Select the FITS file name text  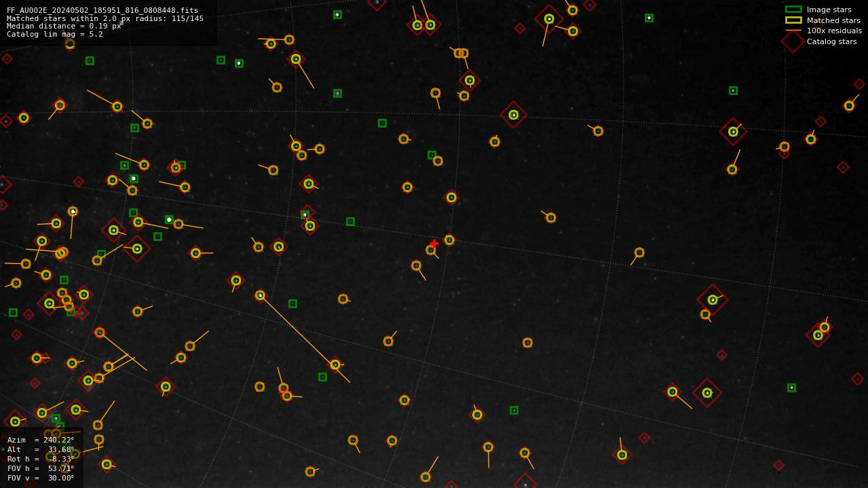(x=102, y=10)
